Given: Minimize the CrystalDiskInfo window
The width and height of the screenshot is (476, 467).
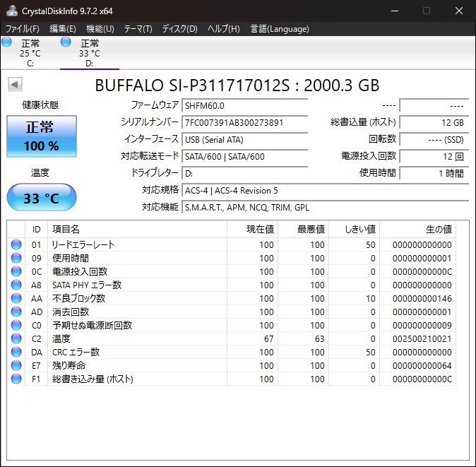Looking at the screenshot, I should pos(395,11).
